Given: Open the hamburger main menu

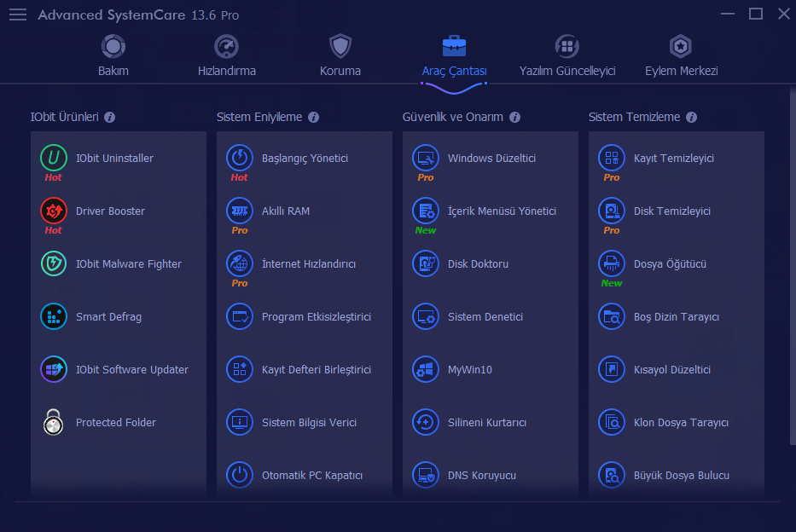Looking at the screenshot, I should (x=18, y=14).
